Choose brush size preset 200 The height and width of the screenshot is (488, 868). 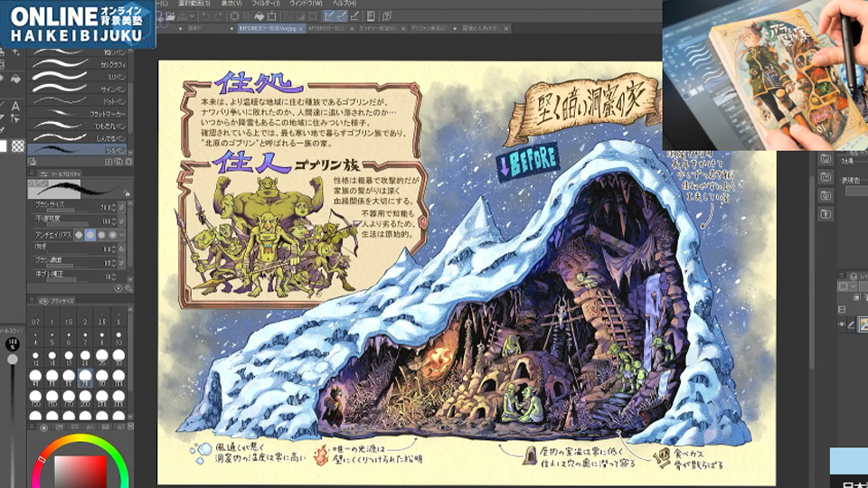[85, 399]
